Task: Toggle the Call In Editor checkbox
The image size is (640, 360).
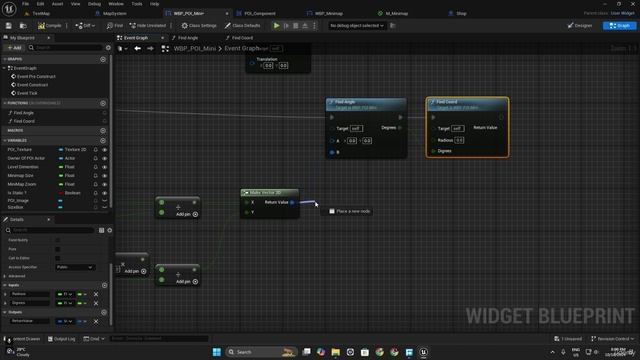Action: tap(58, 258)
